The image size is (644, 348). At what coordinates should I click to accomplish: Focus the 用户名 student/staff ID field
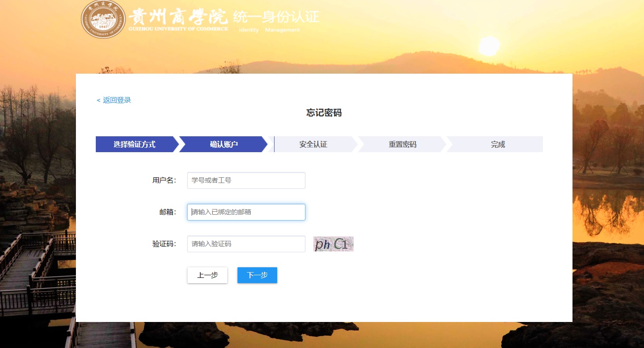246,180
